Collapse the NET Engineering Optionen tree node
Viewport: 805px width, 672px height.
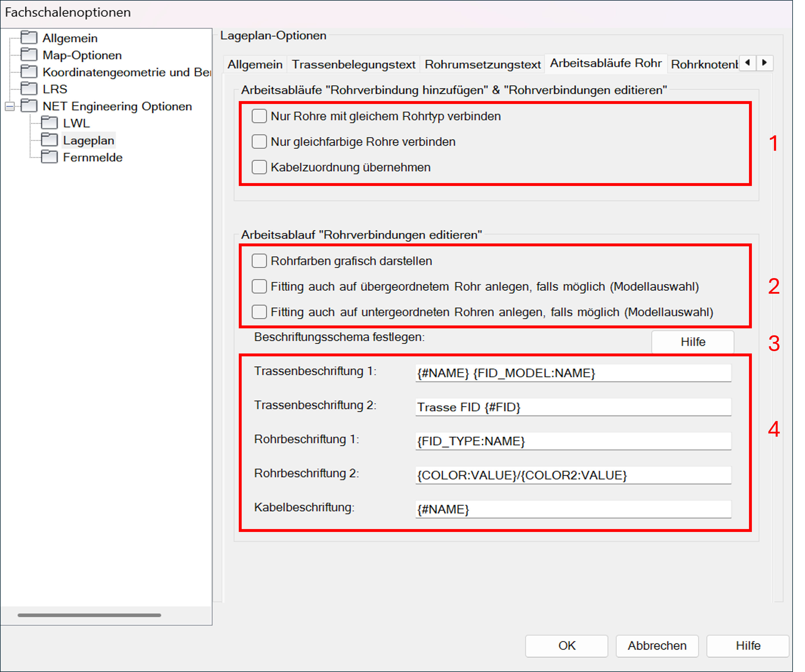(10, 106)
